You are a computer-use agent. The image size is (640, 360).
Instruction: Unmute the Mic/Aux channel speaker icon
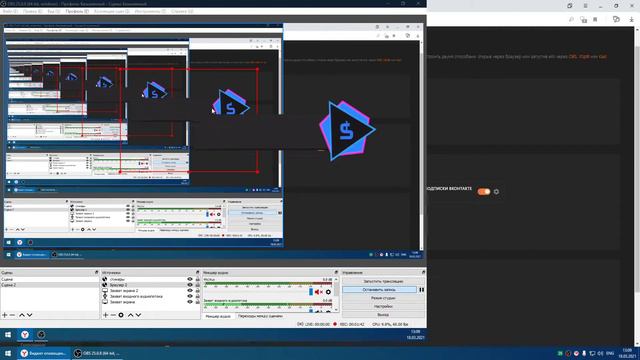(319, 292)
